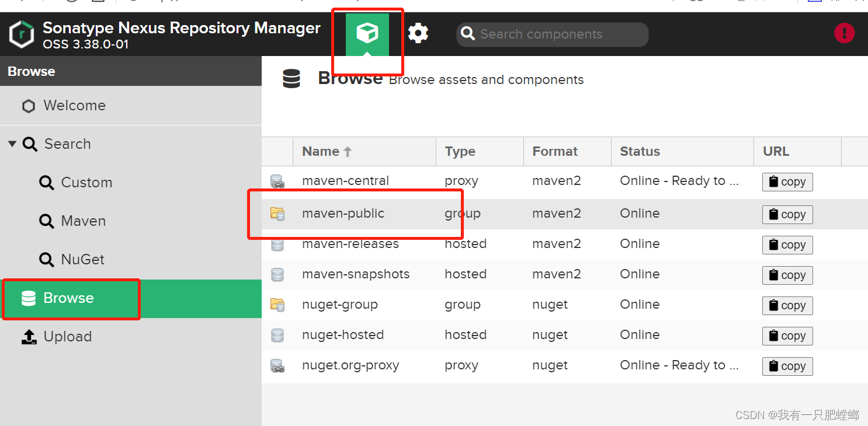Open the maven-central repository
868x426 pixels.
click(x=346, y=181)
